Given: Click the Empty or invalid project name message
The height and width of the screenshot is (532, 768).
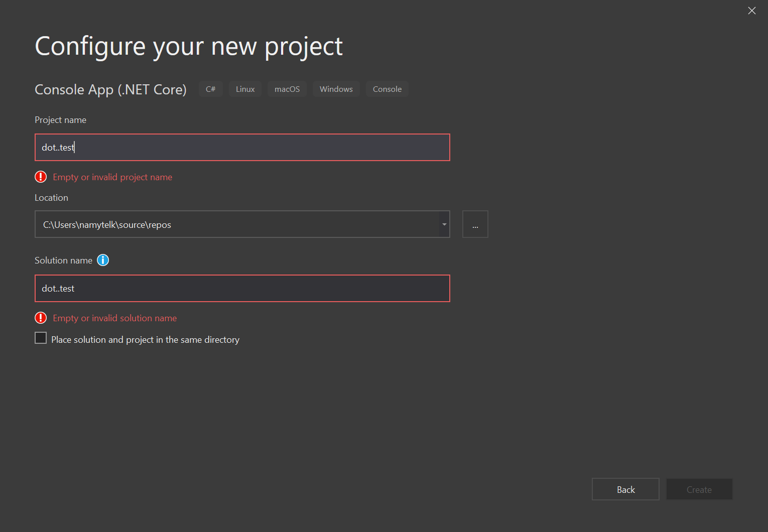Looking at the screenshot, I should pyautogui.click(x=112, y=177).
